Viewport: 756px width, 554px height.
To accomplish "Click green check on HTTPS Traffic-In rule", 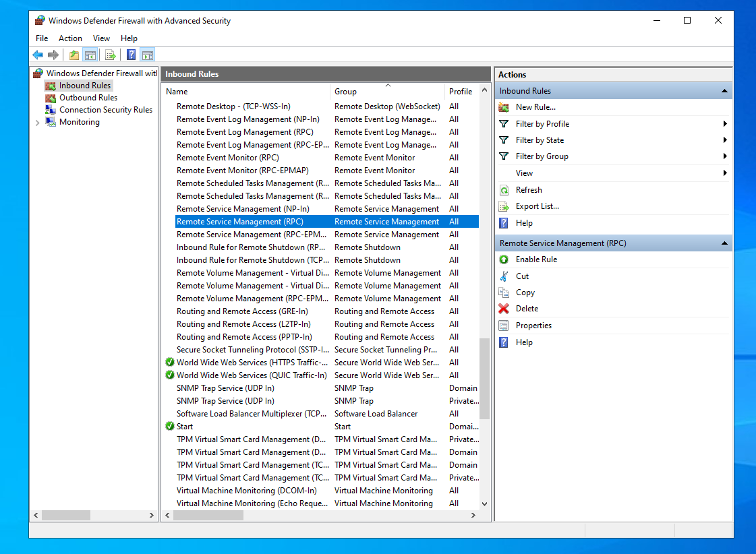I will (170, 363).
